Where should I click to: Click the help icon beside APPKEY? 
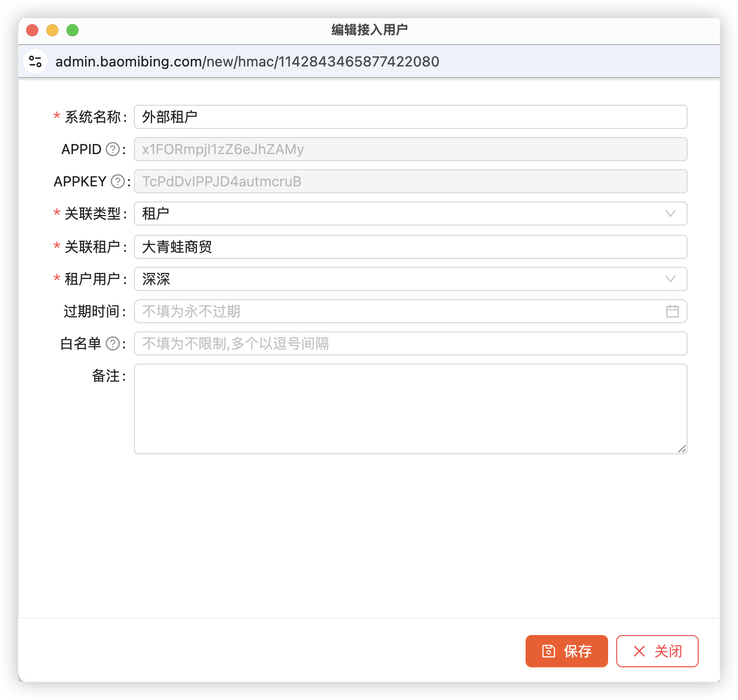click(117, 182)
